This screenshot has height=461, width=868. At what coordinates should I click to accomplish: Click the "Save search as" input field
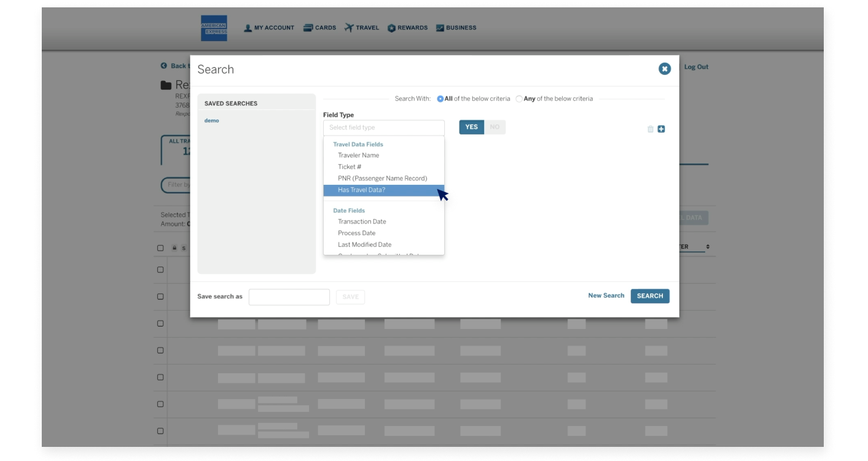(x=289, y=296)
